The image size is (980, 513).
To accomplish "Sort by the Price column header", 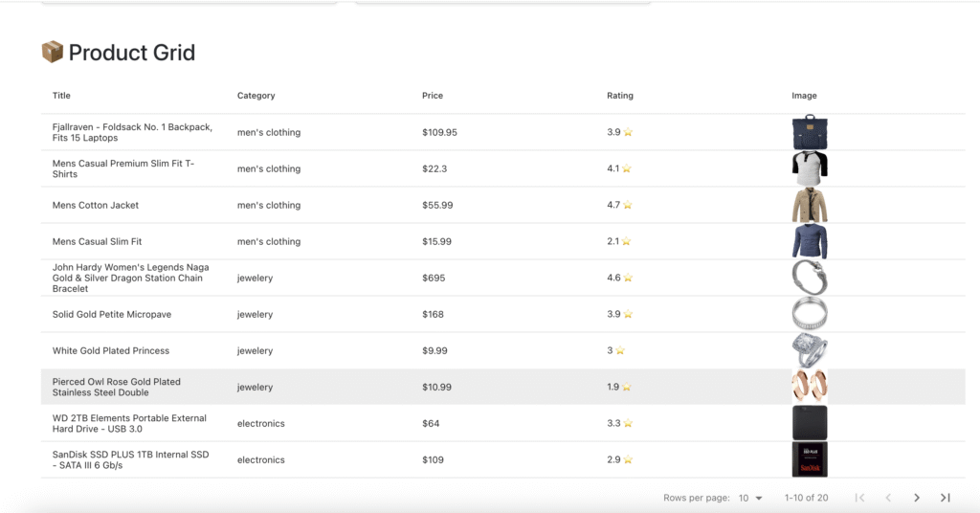I will (433, 96).
